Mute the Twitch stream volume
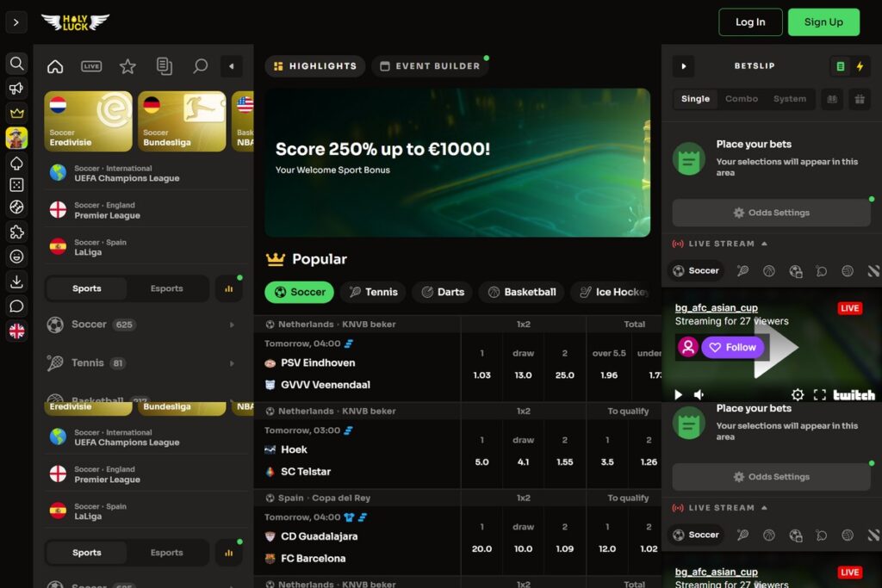This screenshot has height=588, width=882. [699, 394]
